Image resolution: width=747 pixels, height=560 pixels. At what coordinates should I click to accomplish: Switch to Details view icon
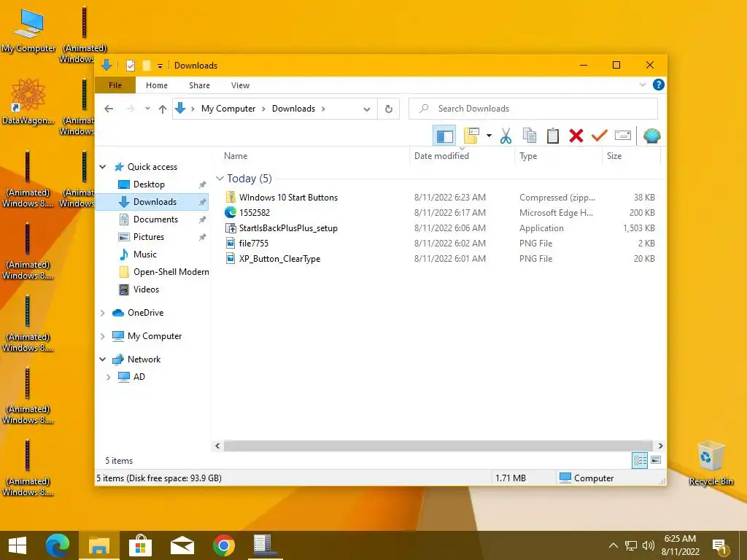click(x=640, y=460)
